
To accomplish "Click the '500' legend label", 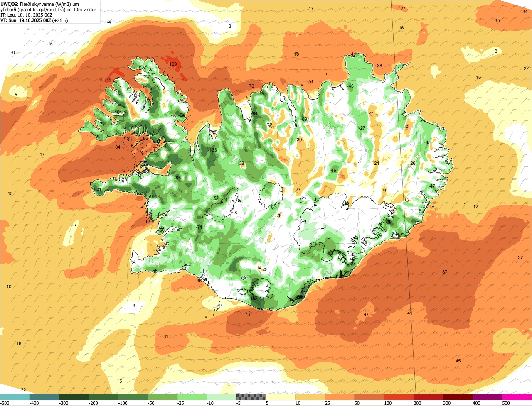I will click(x=505, y=403).
